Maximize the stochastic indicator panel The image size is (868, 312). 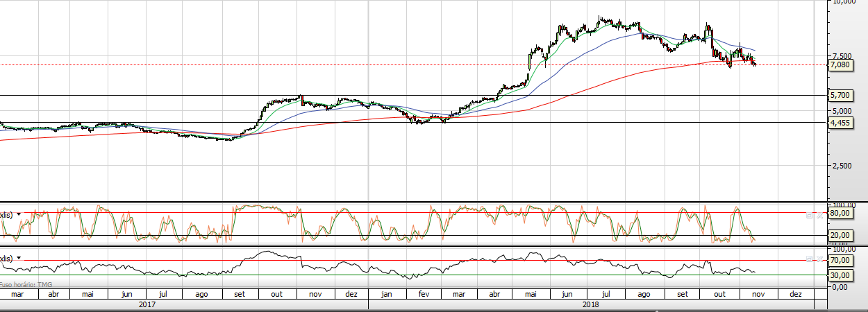[810, 215]
